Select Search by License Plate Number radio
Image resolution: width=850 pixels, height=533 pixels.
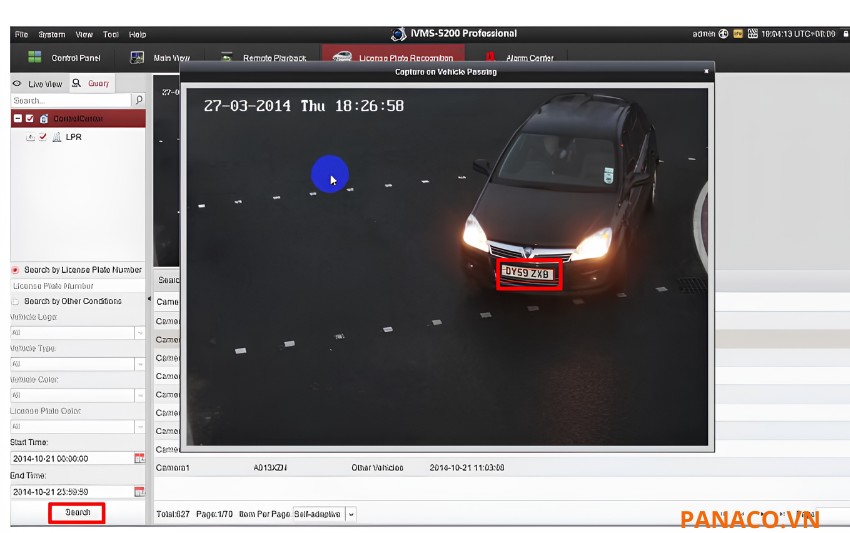point(15,270)
